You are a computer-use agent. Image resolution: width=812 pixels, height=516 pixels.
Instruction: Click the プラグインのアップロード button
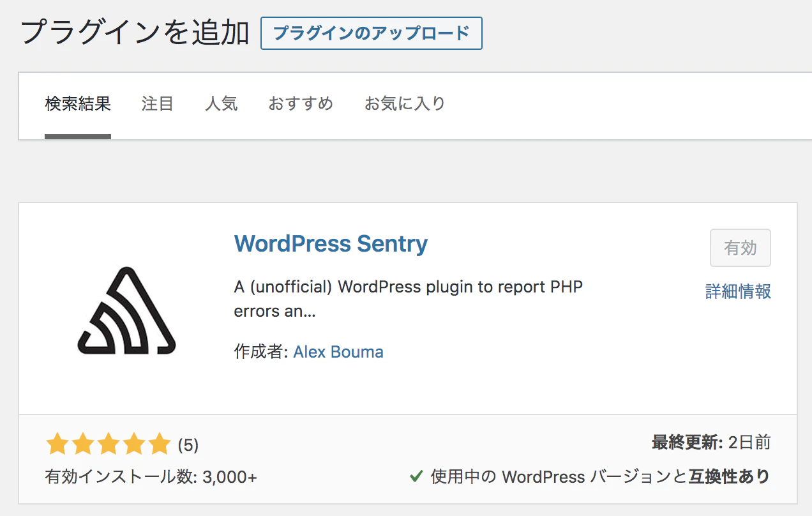(372, 33)
